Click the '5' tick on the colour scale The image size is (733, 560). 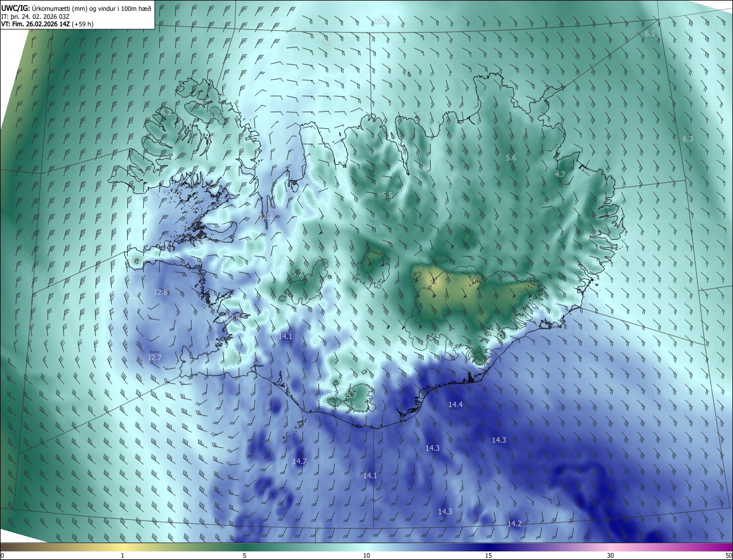[x=245, y=556]
